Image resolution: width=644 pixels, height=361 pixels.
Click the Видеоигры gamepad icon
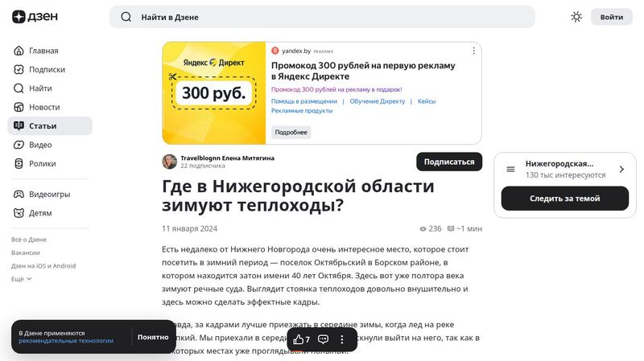point(19,194)
